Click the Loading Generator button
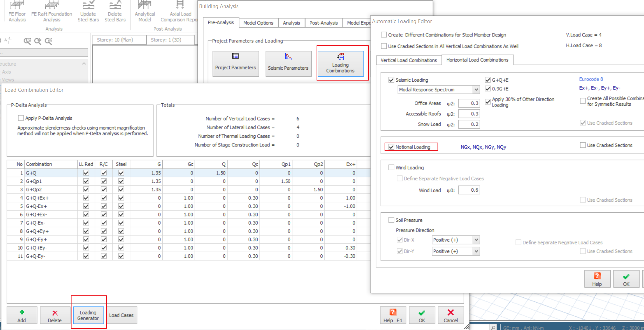 88,315
